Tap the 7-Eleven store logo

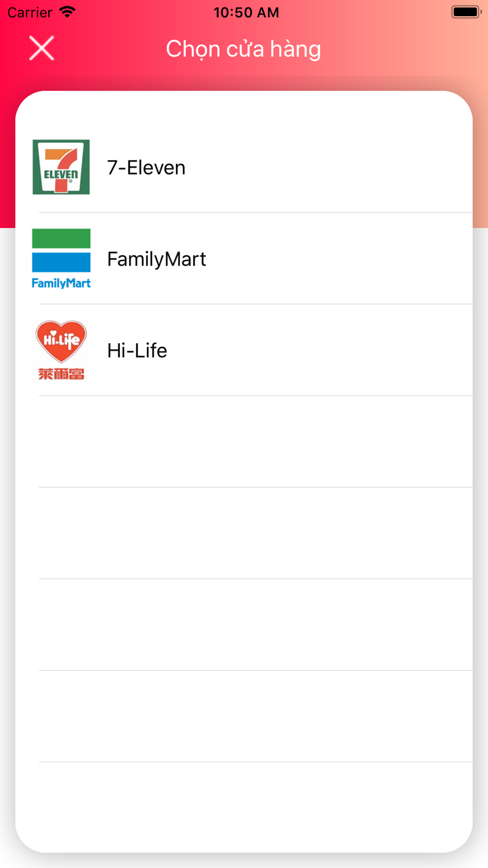coord(61,167)
